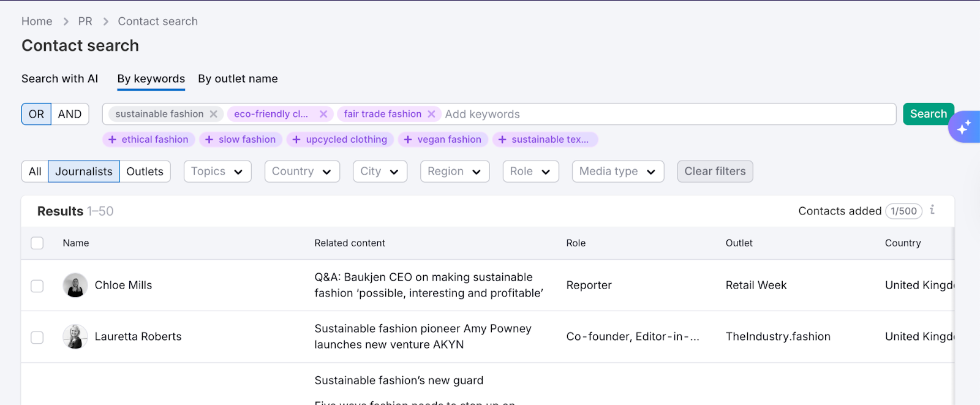
Task: Switch to the 'By outlet name' tab
Action: click(238, 79)
